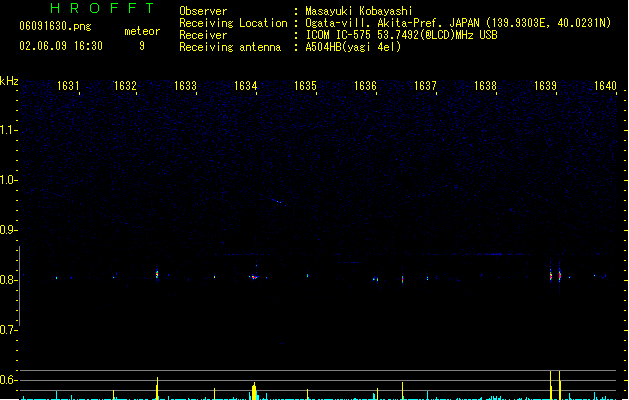Click the Receiving antenna label
The height and width of the screenshot is (400, 629).
(230, 47)
